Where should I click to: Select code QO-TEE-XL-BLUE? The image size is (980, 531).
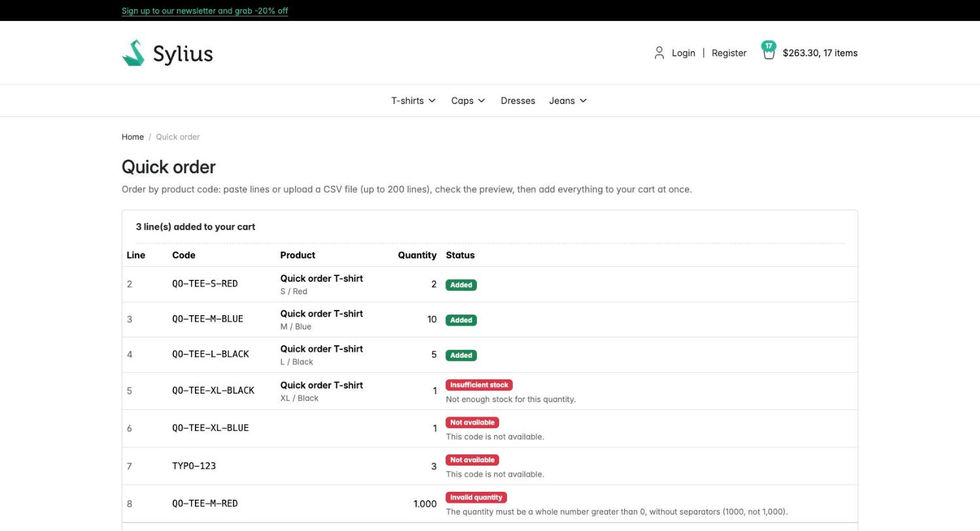[211, 428]
